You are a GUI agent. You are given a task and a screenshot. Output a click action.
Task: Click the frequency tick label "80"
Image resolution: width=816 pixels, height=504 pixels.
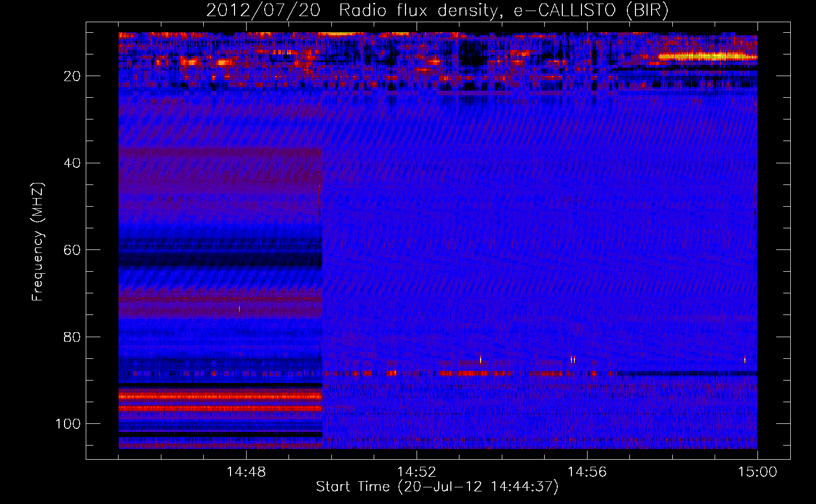72,337
